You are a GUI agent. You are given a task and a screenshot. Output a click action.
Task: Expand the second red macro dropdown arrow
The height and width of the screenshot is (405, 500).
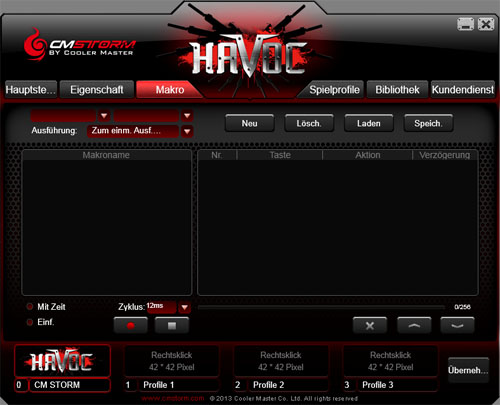(187, 116)
